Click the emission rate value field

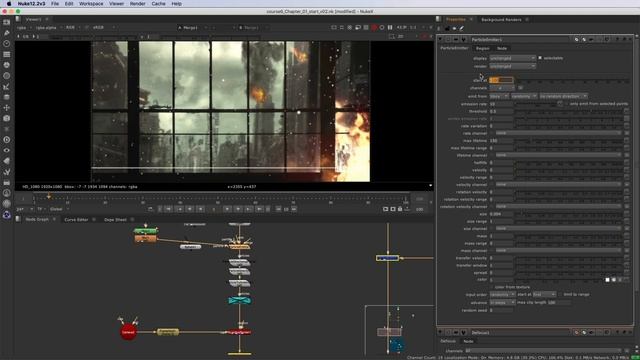(501, 104)
